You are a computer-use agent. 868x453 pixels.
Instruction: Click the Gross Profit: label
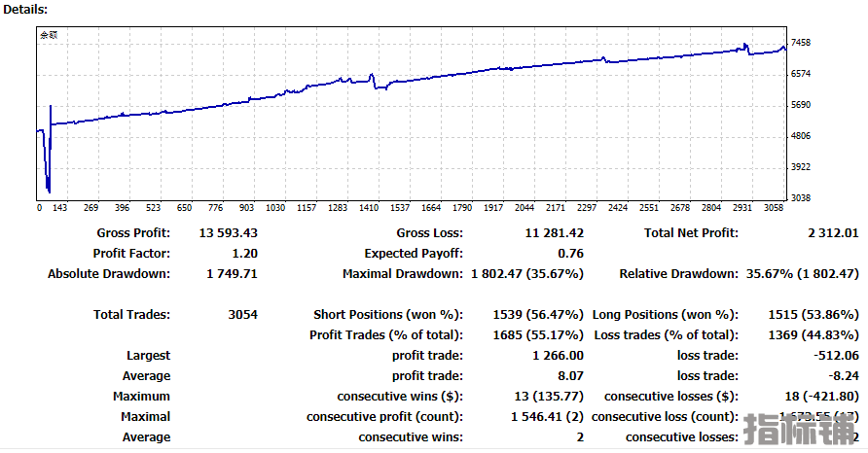pos(133,233)
